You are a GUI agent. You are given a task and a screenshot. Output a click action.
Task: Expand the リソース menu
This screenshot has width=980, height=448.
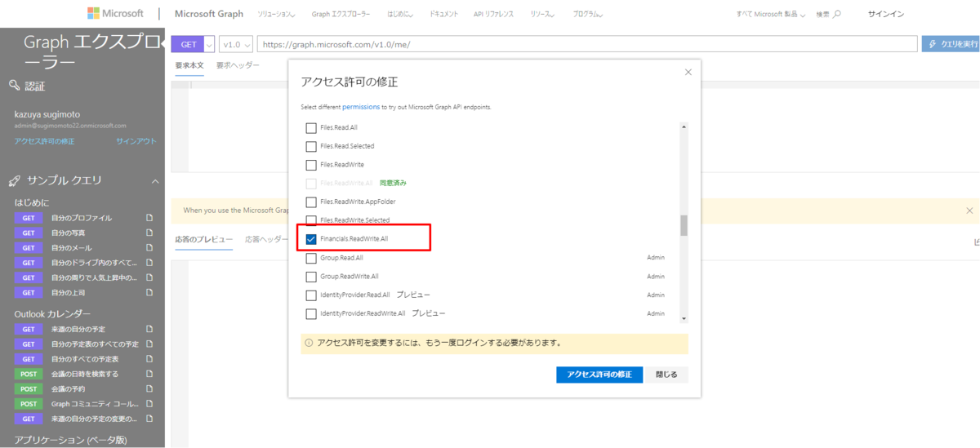click(x=542, y=15)
